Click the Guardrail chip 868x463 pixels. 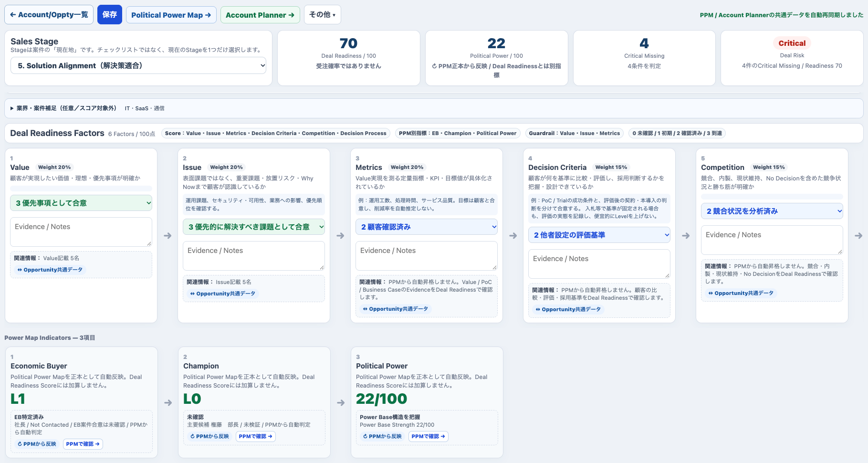pyautogui.click(x=575, y=133)
